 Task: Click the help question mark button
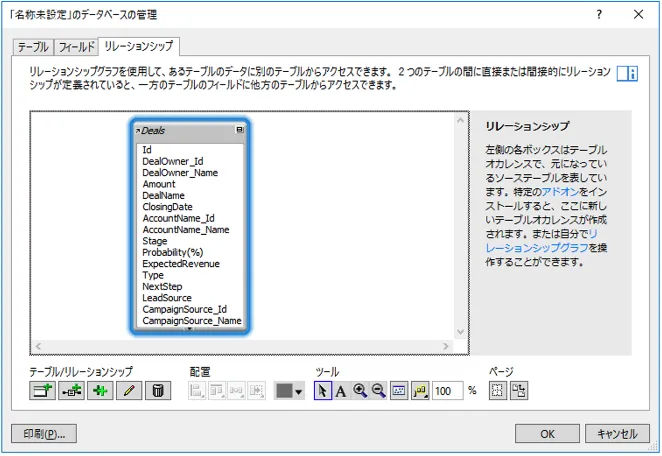tap(599, 14)
